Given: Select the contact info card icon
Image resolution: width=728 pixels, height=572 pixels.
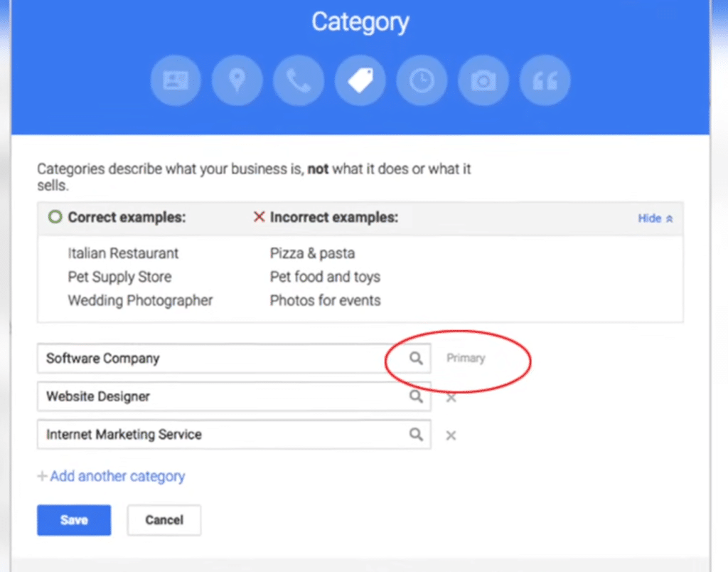Looking at the screenshot, I should point(176,80).
